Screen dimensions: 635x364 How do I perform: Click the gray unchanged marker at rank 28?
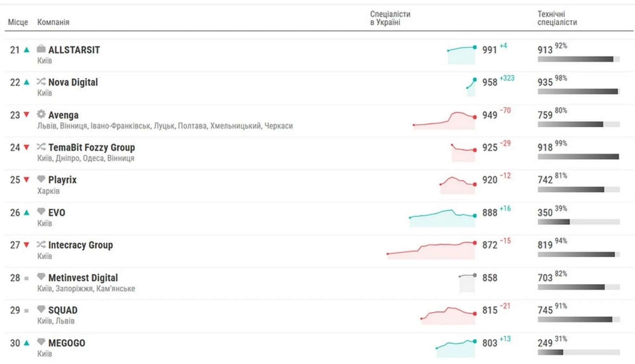pos(26,278)
